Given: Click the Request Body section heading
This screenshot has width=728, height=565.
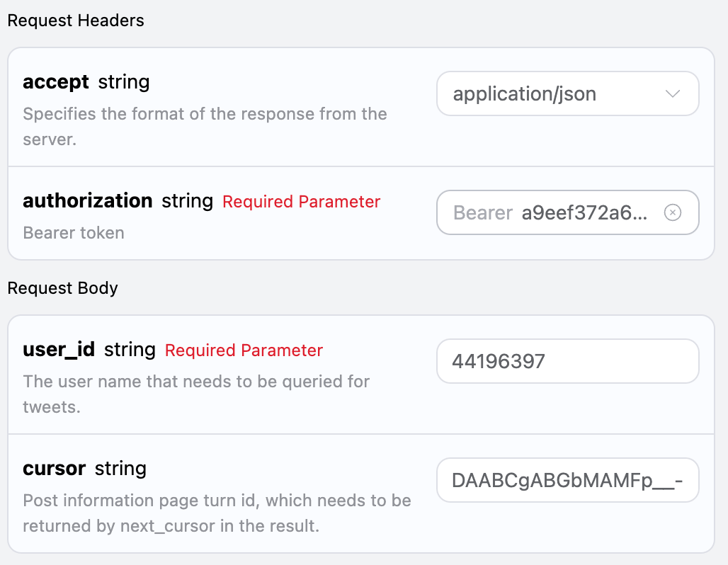Looking at the screenshot, I should tap(63, 288).
